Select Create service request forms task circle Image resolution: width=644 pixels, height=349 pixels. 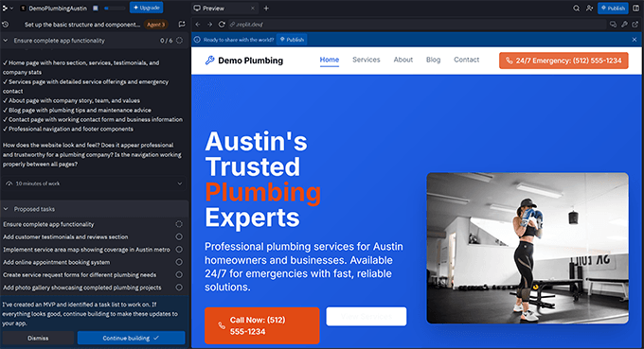pos(179,275)
